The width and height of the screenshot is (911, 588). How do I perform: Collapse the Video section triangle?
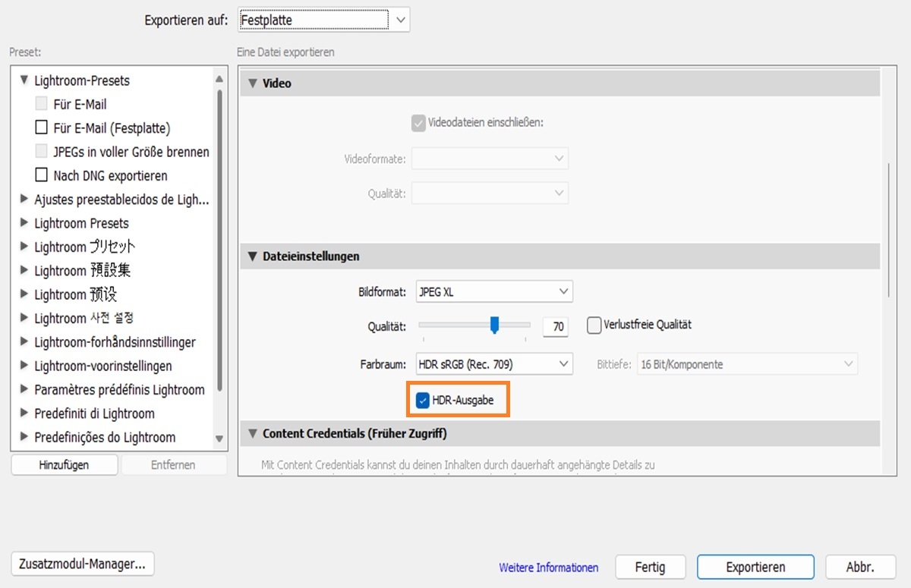tap(252, 83)
